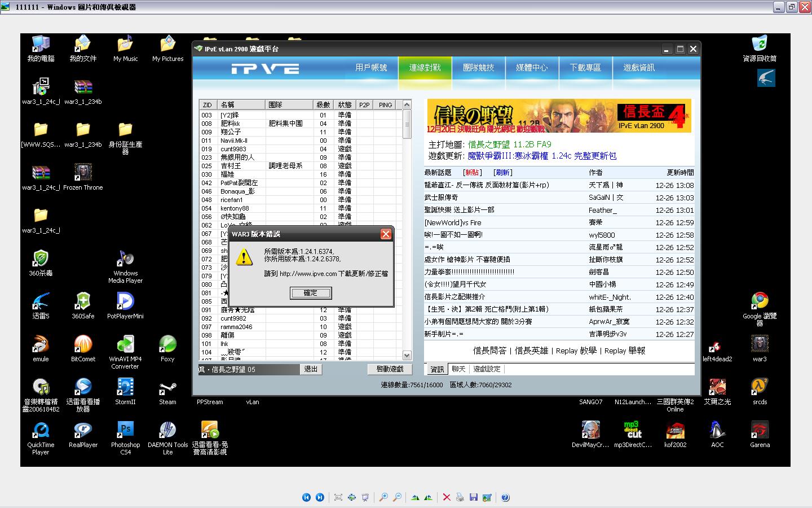This screenshot has width=812, height=508.
Task: Click the 啟動遊戲 button
Action: click(390, 369)
